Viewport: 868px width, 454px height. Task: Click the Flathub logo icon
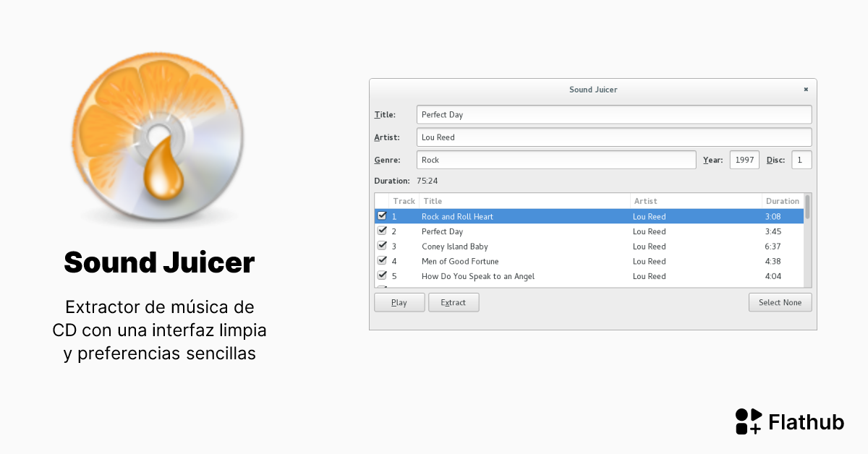(746, 421)
